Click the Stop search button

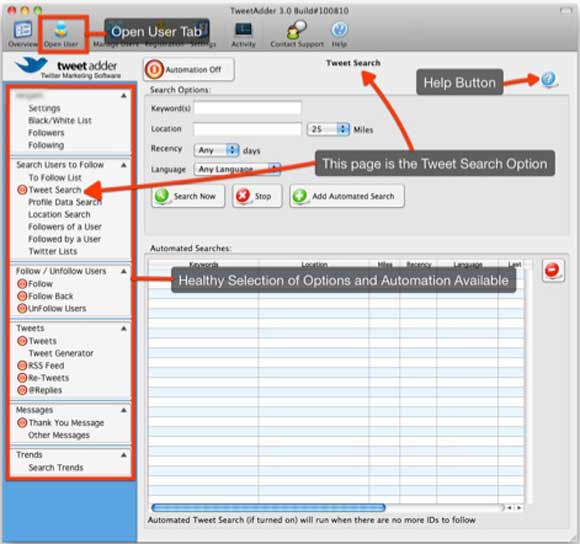pyautogui.click(x=257, y=196)
